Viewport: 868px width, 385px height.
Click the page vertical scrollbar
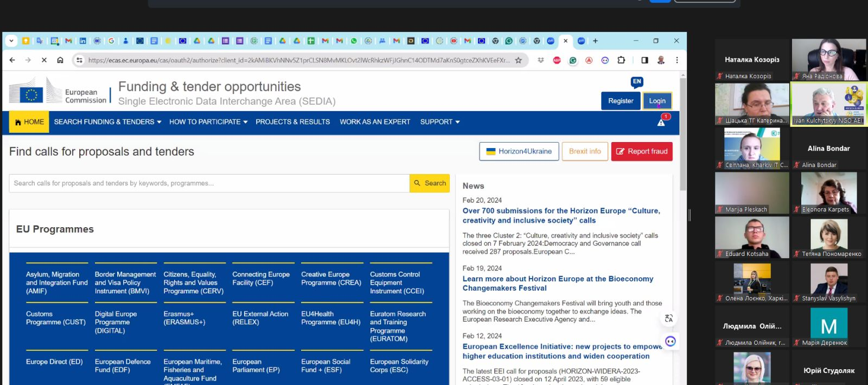tap(683, 133)
